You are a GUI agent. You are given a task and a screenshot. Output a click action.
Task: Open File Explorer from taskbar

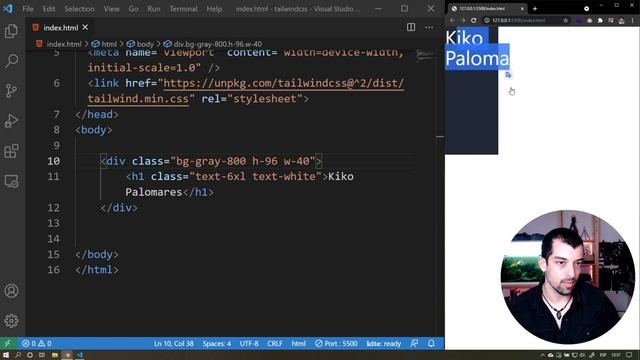tap(55, 355)
